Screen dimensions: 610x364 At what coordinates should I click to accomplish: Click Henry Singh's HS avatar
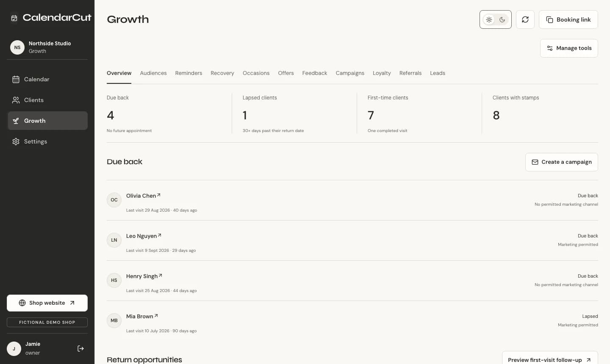point(114,280)
